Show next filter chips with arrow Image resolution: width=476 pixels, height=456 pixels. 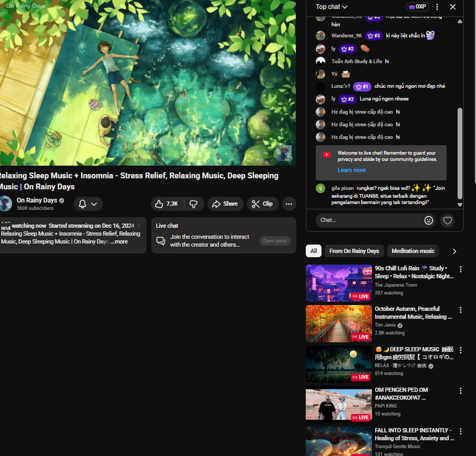[454, 251]
